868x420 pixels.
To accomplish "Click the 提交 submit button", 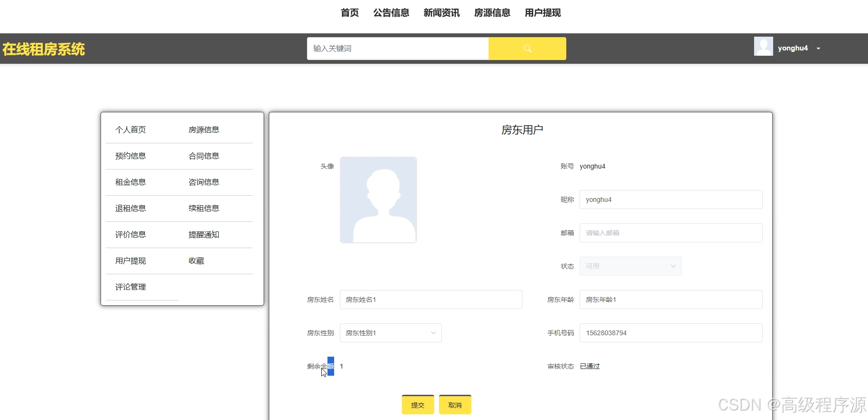I will coord(418,405).
